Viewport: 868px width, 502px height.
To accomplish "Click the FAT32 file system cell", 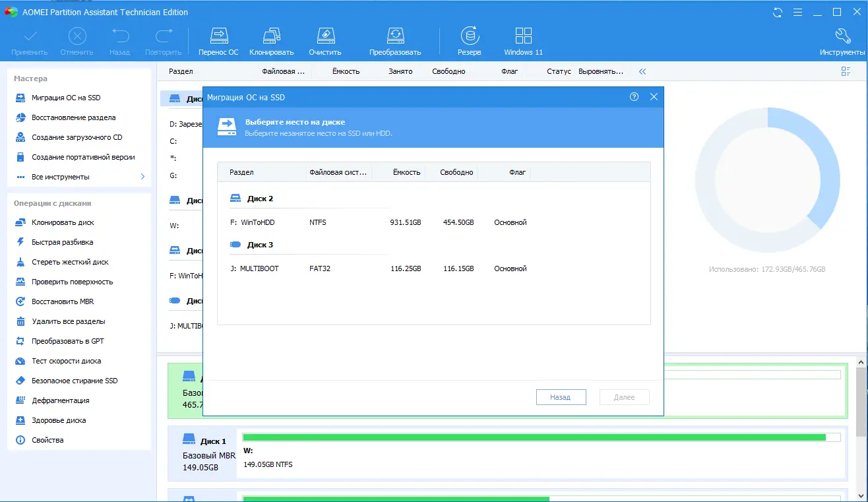I will 320,268.
